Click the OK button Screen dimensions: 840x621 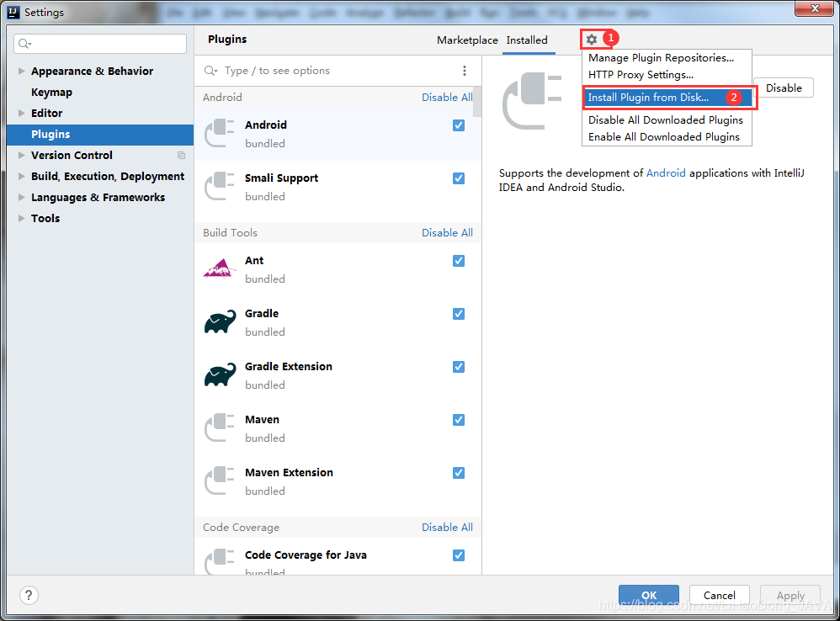[x=649, y=595]
